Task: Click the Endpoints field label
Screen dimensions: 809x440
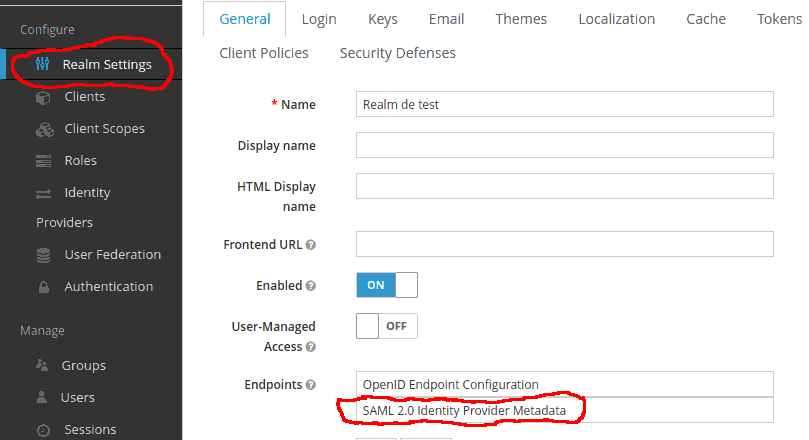Action: click(273, 385)
